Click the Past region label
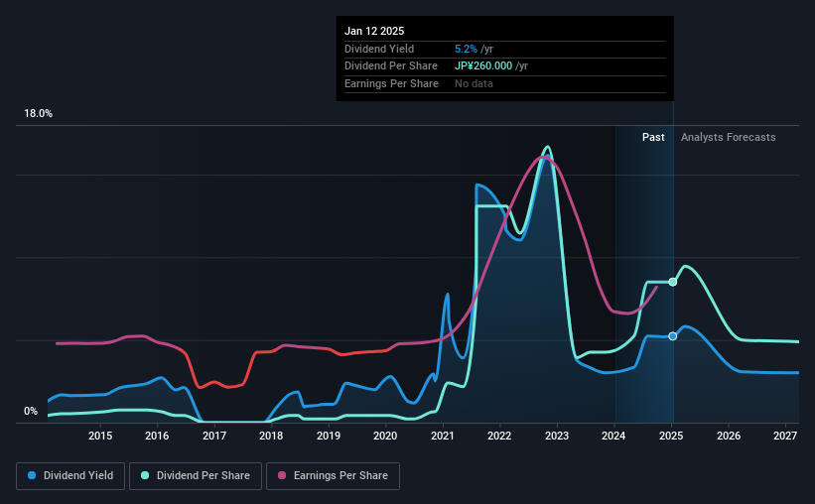This screenshot has height=504, width=815. point(653,137)
